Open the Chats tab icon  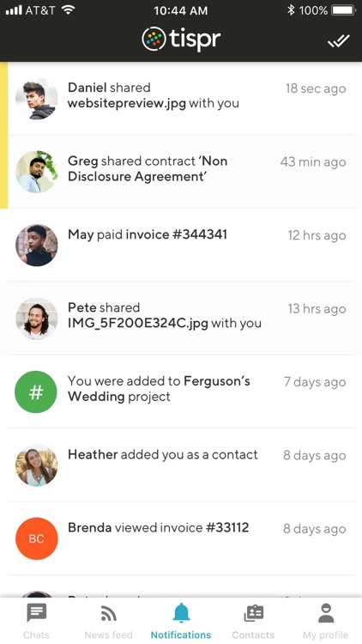pyautogui.click(x=37, y=613)
